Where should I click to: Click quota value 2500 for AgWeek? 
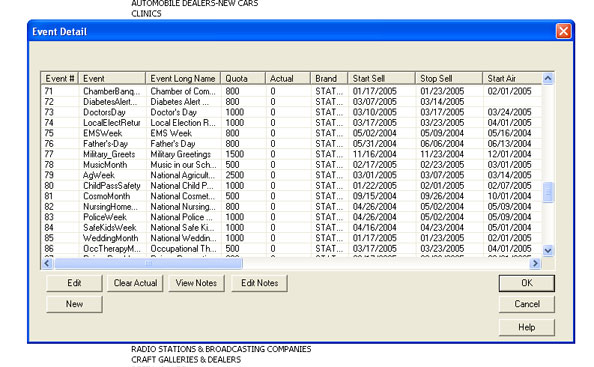(x=234, y=175)
